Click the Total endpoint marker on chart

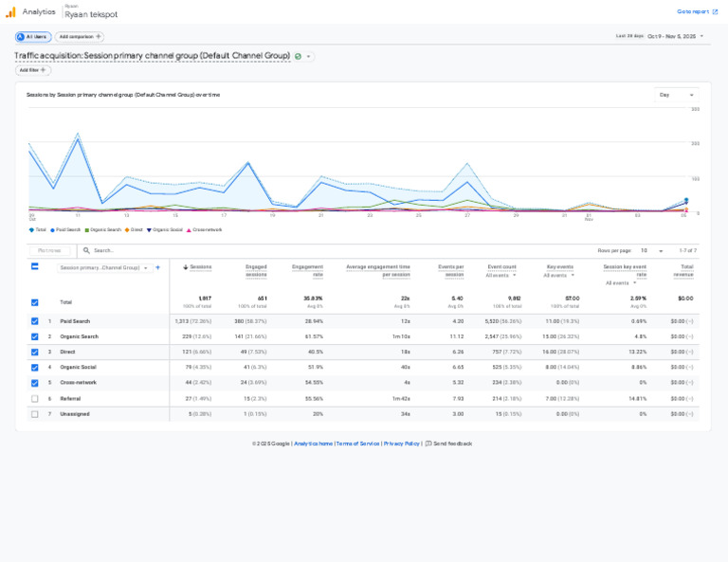(x=686, y=200)
